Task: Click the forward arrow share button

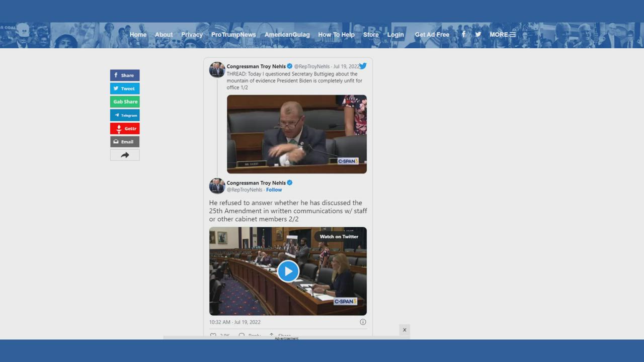Action: tap(125, 155)
